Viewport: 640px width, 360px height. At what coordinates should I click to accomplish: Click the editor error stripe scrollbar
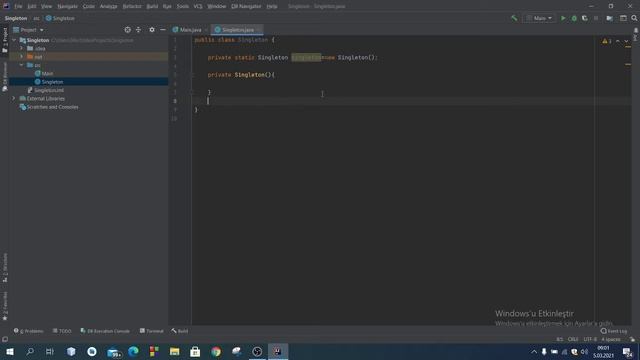click(628, 180)
